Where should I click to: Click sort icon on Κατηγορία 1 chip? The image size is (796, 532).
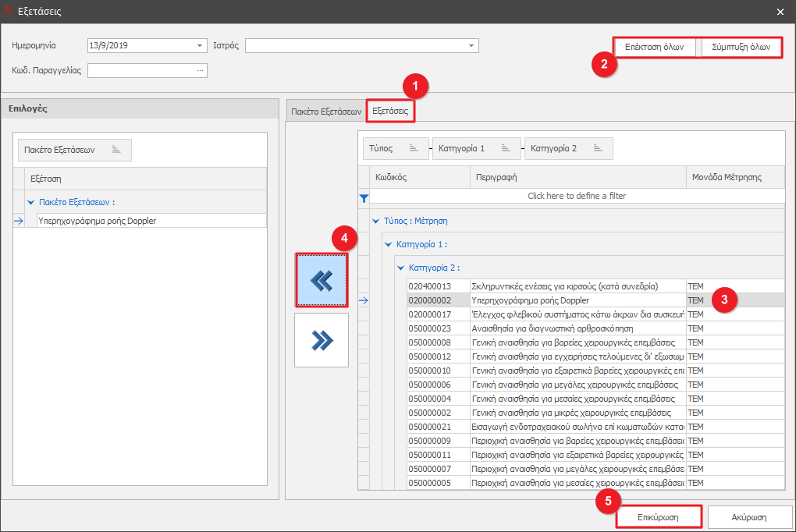[x=506, y=148]
